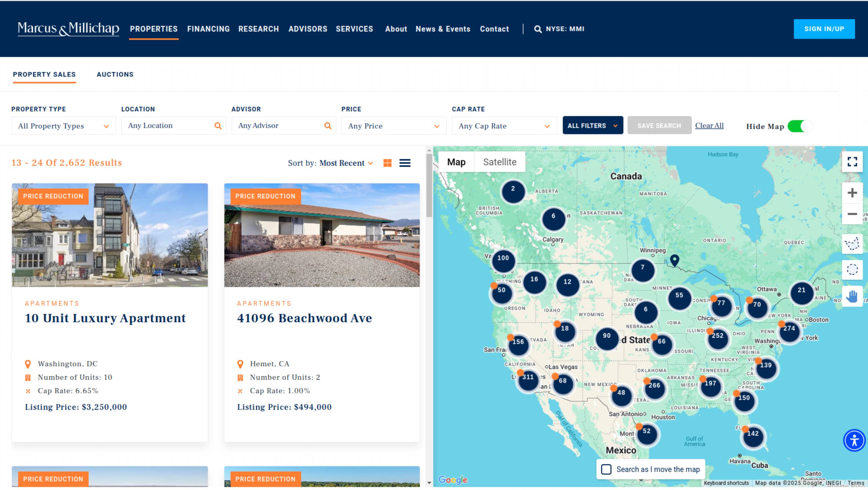Open the Services nav menu

(x=354, y=29)
